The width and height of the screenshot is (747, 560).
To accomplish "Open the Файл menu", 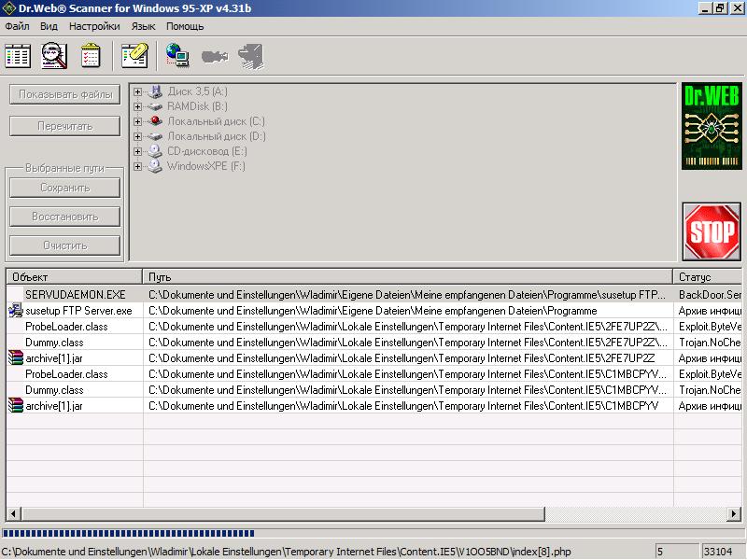I will click(17, 27).
